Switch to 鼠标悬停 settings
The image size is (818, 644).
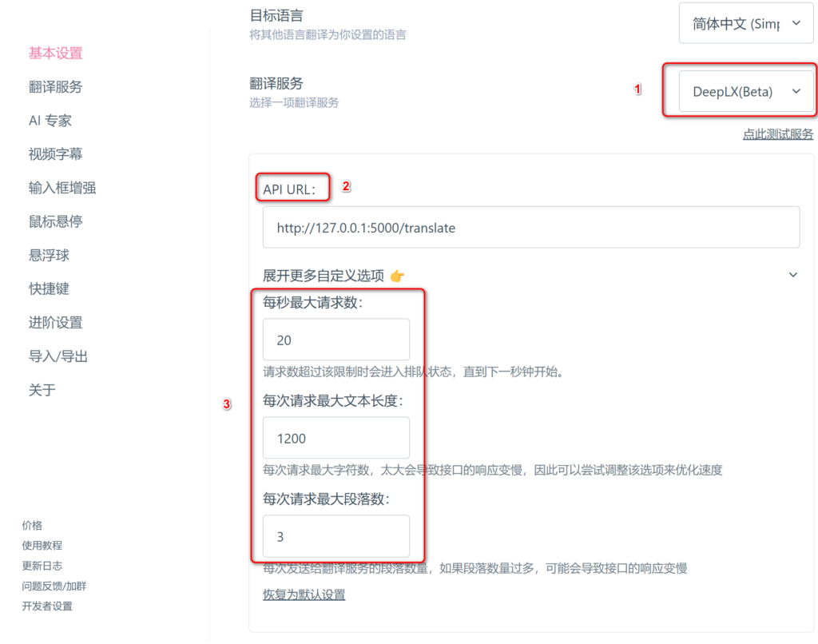click(x=55, y=221)
